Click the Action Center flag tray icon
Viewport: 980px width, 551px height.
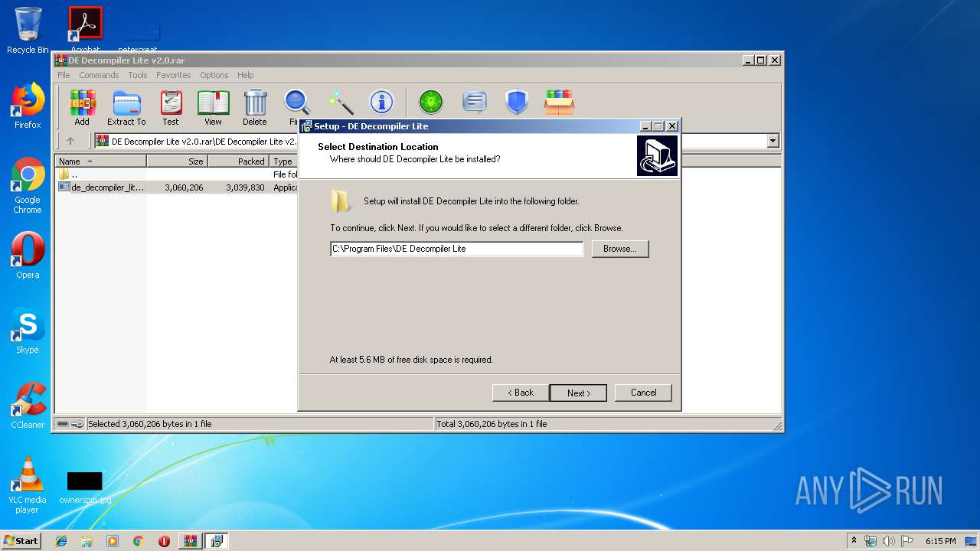[907, 541]
